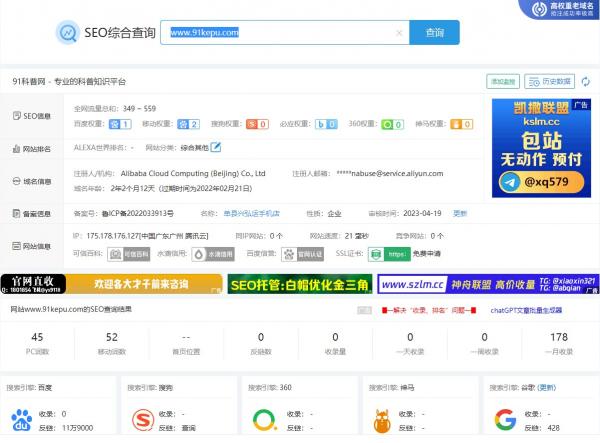This screenshot has width=600, height=443.
Task: Click the 百度信誉 官网认证 badge
Action: pos(302,254)
